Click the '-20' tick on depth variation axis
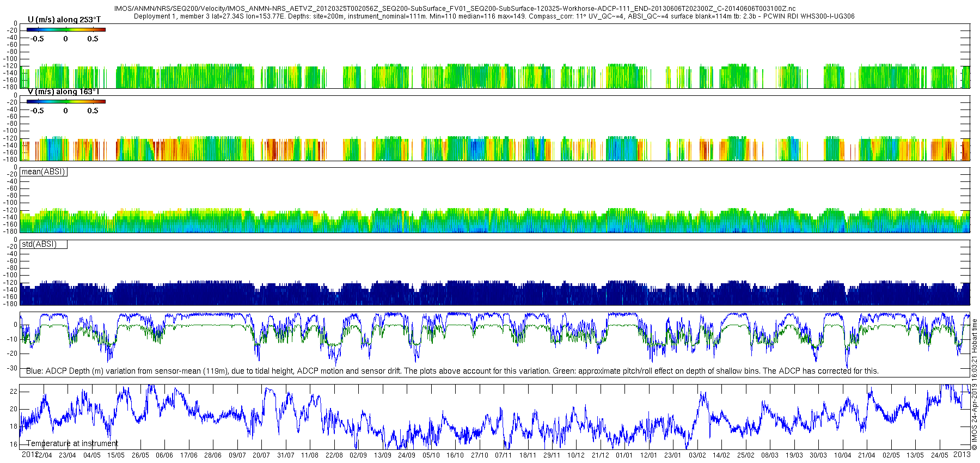This screenshot has width=980, height=463. (11, 354)
